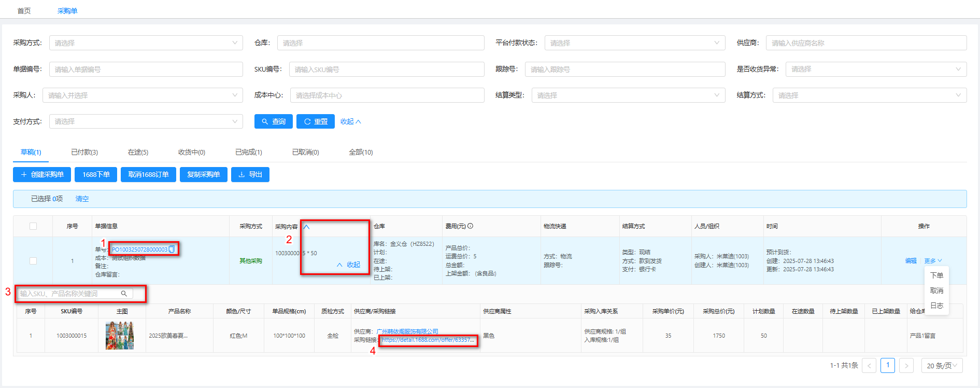Click the 查询 search button
Screen dimensions: 980x388
click(274, 121)
